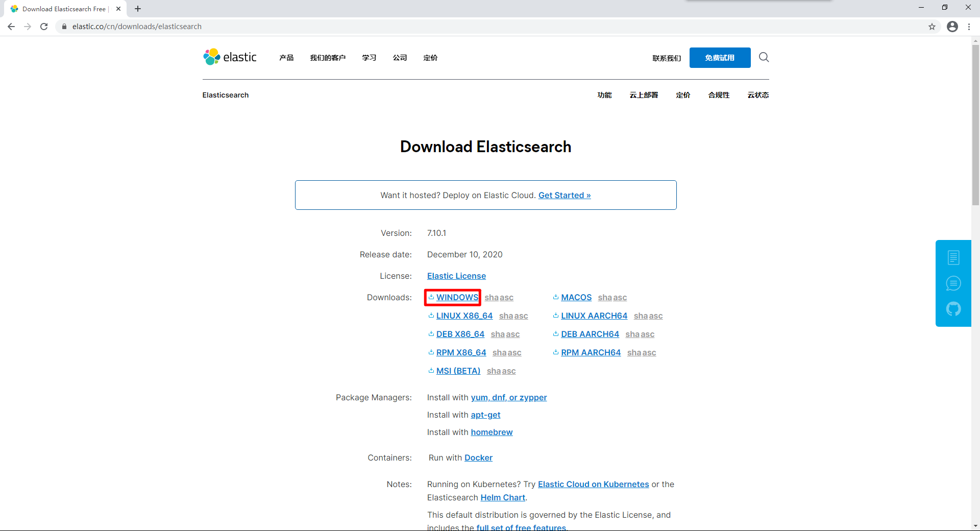Download the DEB X86_64 package
This screenshot has width=980, height=531.
[x=460, y=334]
